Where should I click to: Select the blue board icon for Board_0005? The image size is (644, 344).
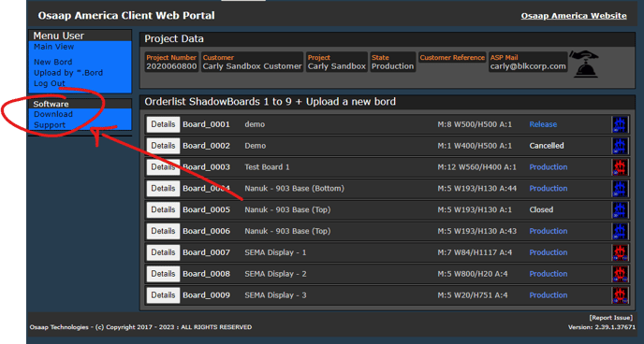(x=620, y=209)
